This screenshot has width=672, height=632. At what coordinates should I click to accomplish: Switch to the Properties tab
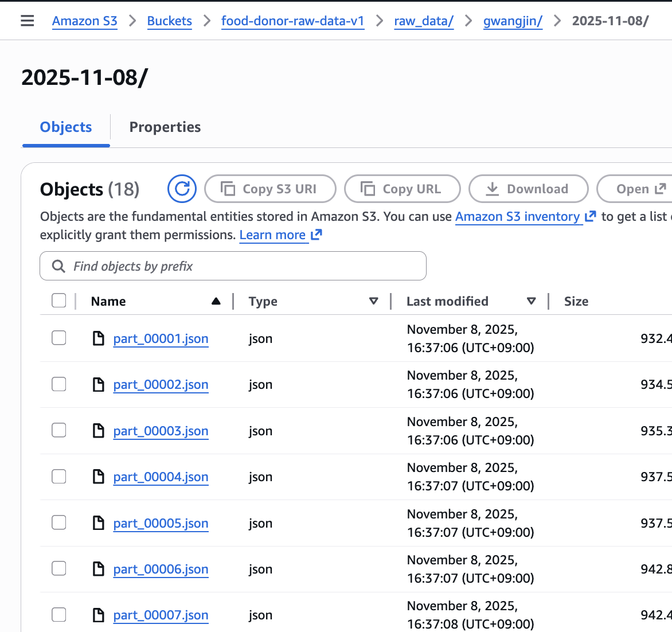tap(165, 127)
